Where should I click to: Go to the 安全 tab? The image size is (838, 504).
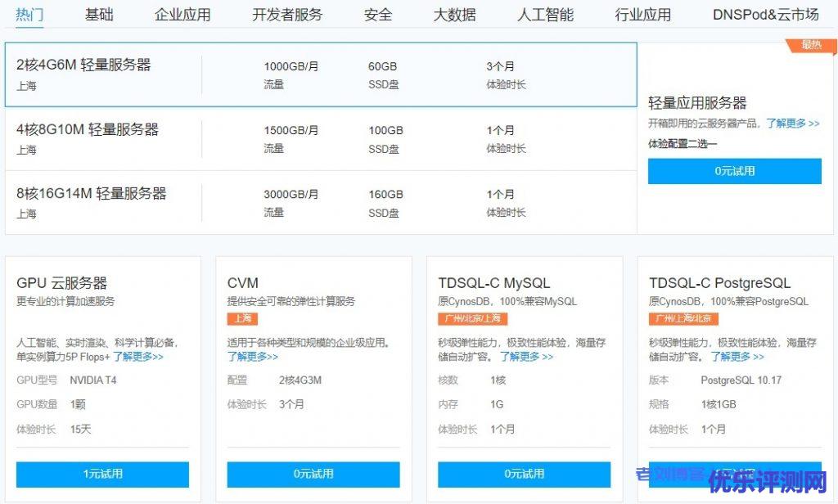point(378,15)
